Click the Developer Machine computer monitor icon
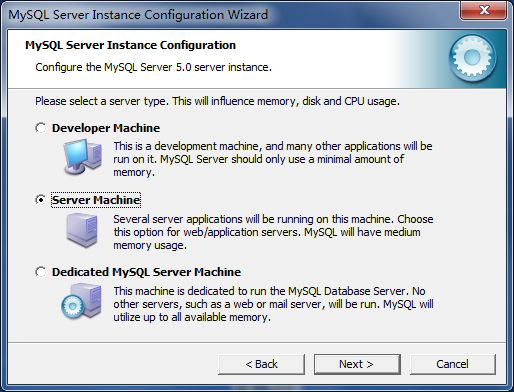This screenshot has width=514, height=392. point(83,157)
